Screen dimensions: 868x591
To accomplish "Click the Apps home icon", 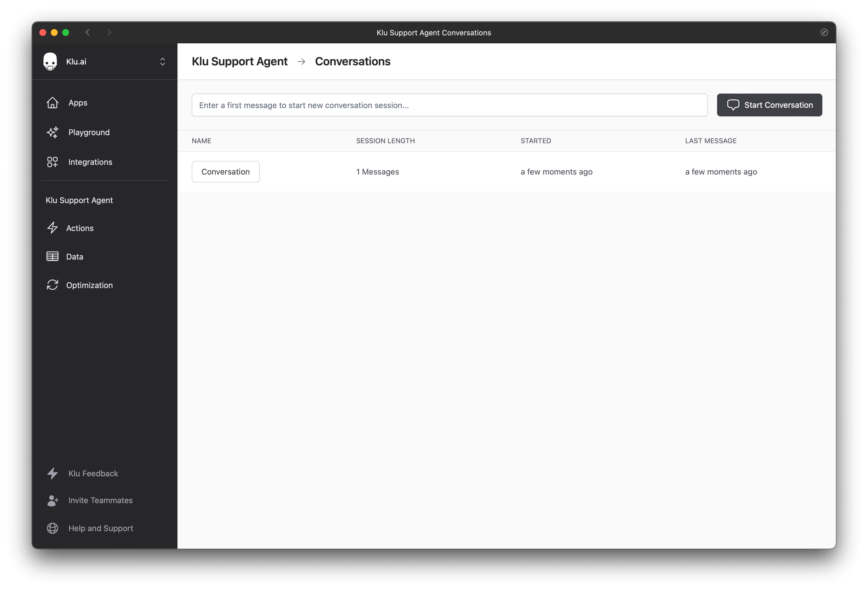I will (52, 103).
